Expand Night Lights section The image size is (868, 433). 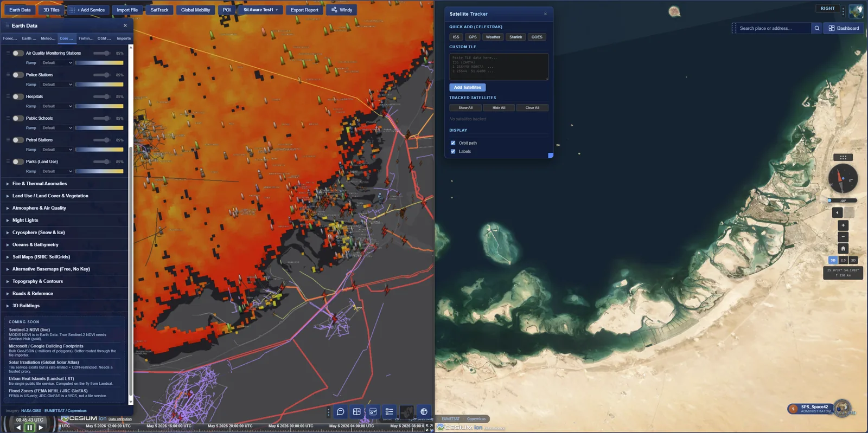(65, 220)
